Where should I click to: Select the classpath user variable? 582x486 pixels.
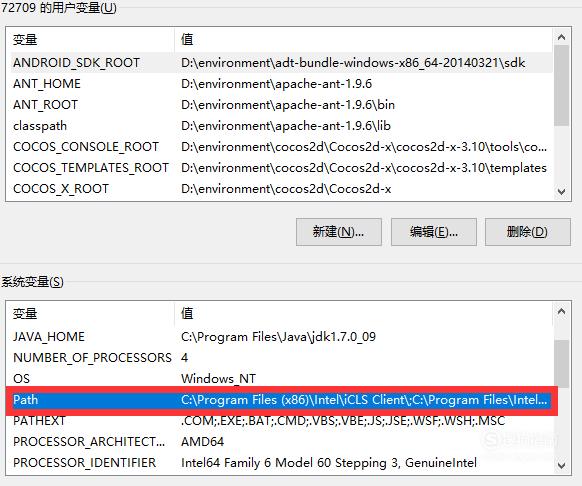pyautogui.click(x=281, y=126)
